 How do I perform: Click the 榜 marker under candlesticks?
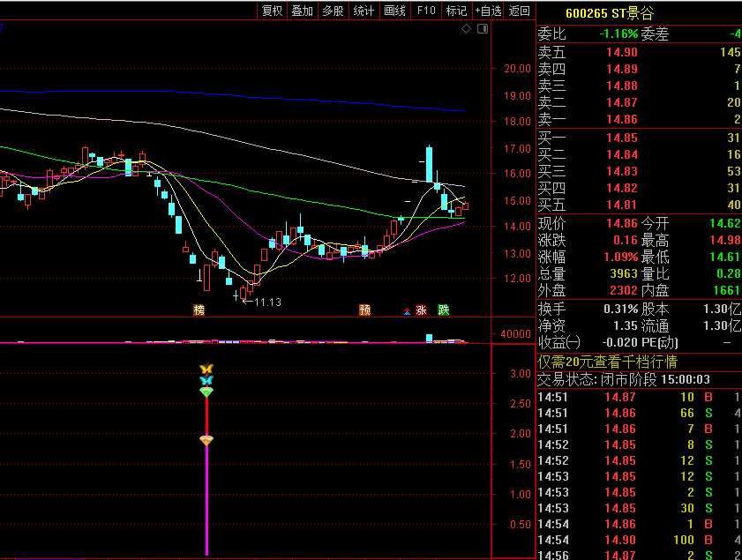[x=199, y=310]
